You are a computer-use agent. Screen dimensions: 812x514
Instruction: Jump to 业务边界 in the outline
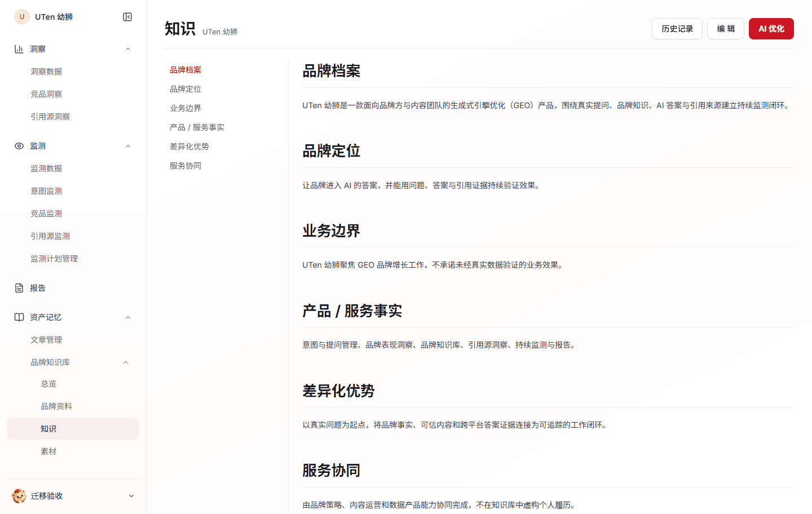pyautogui.click(x=186, y=108)
